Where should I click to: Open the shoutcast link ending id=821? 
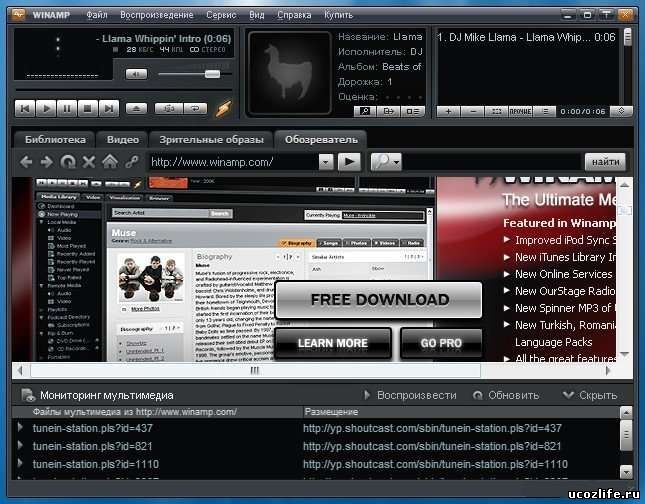(x=432, y=446)
